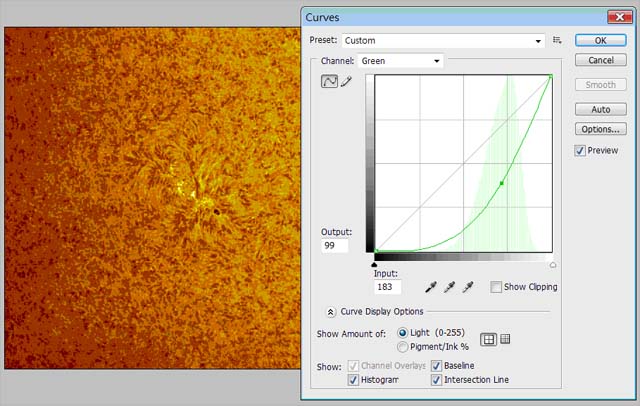Image resolution: width=640 pixels, height=406 pixels.
Task: Select the edit points curve tool
Action: click(328, 82)
